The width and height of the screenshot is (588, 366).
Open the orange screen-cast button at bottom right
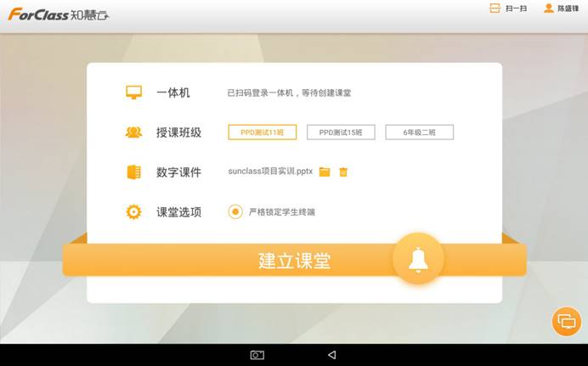pyautogui.click(x=566, y=322)
